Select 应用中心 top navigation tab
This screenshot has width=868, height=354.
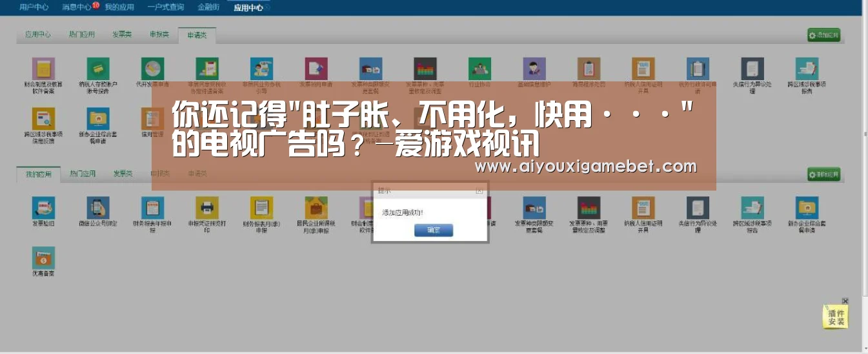click(x=248, y=8)
